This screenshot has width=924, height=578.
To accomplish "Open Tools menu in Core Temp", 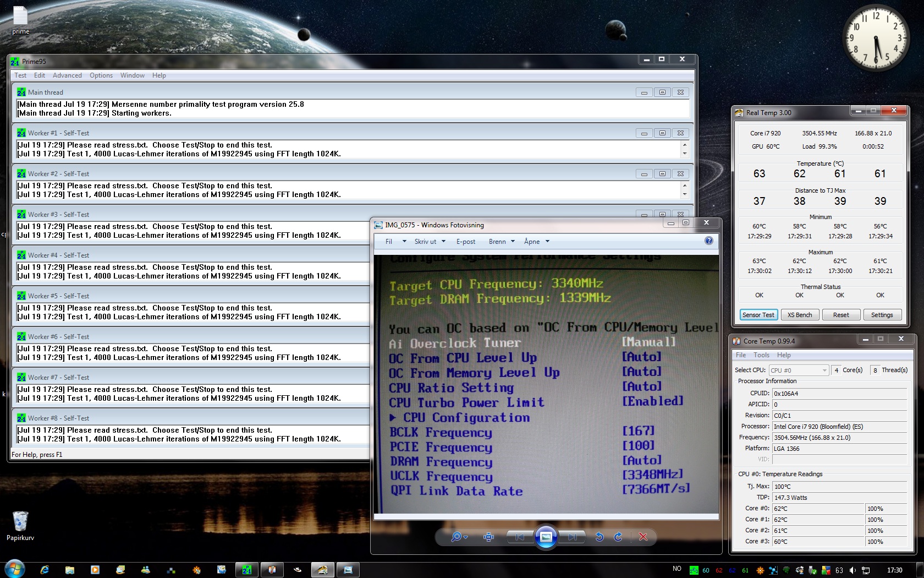I will click(x=761, y=355).
